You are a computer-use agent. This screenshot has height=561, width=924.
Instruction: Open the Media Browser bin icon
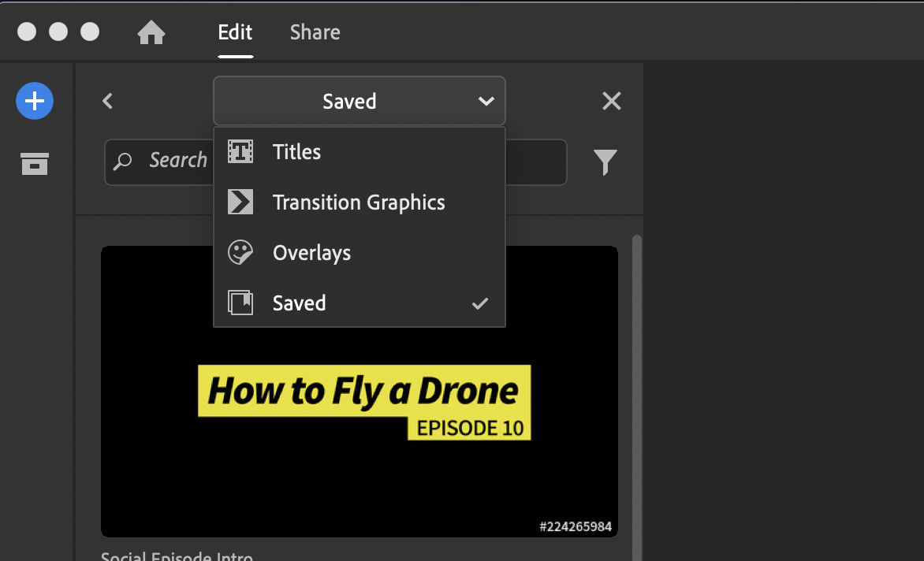(34, 164)
